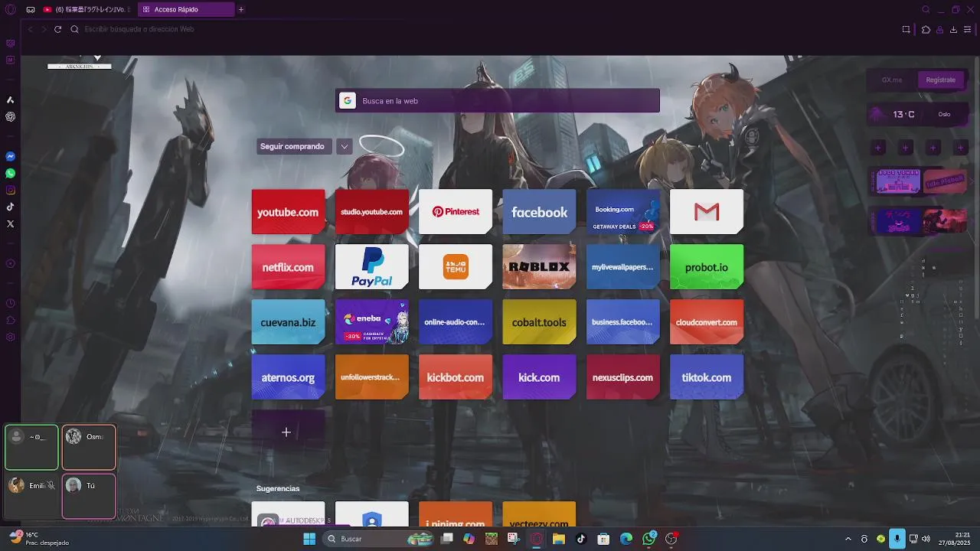The width and height of the screenshot is (980, 551).
Task: Open Microsoft Edge from taskbar
Action: 626,539
